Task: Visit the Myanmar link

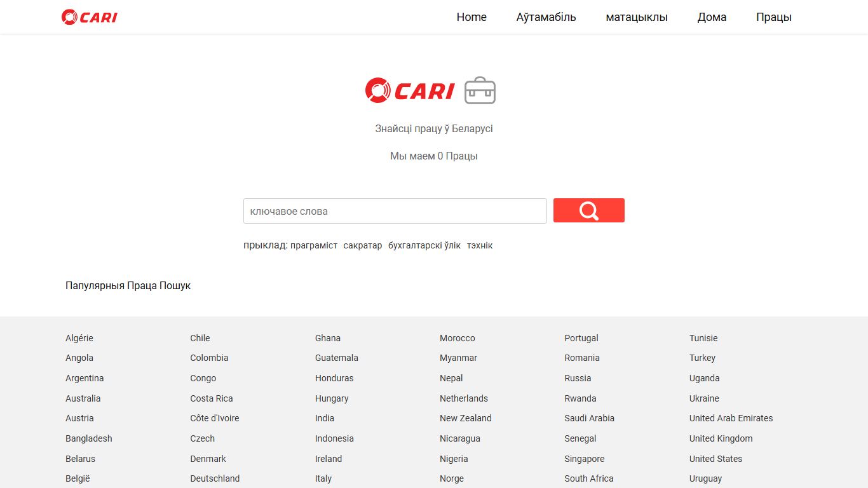Action: point(459,358)
